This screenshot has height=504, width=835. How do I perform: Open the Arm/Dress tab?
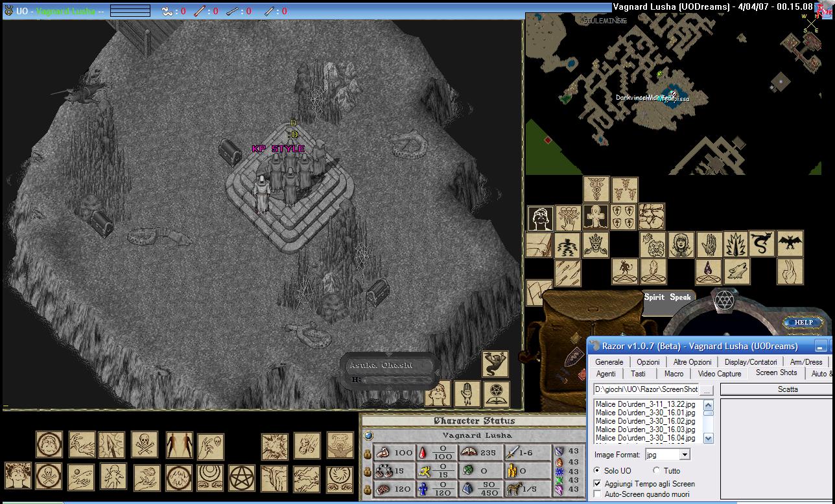pyautogui.click(x=806, y=361)
